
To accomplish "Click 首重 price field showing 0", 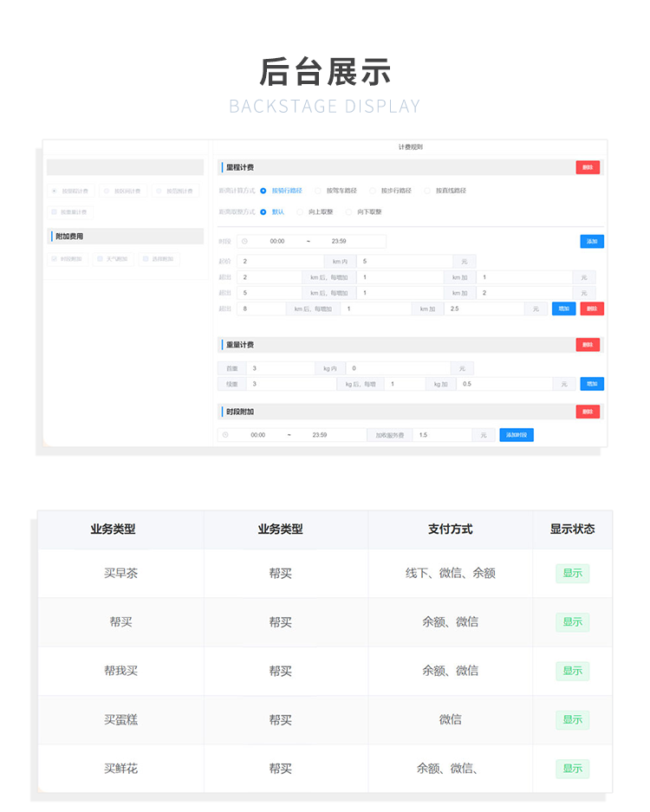I will 398,368.
